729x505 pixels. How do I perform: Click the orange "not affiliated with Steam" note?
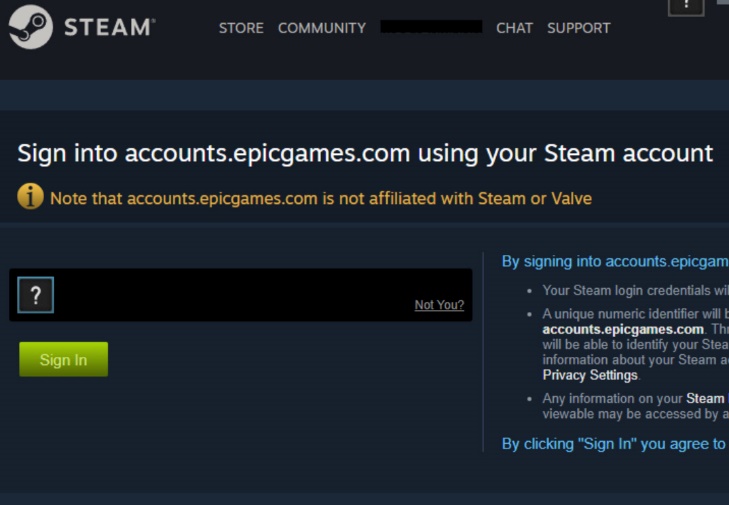click(x=321, y=199)
